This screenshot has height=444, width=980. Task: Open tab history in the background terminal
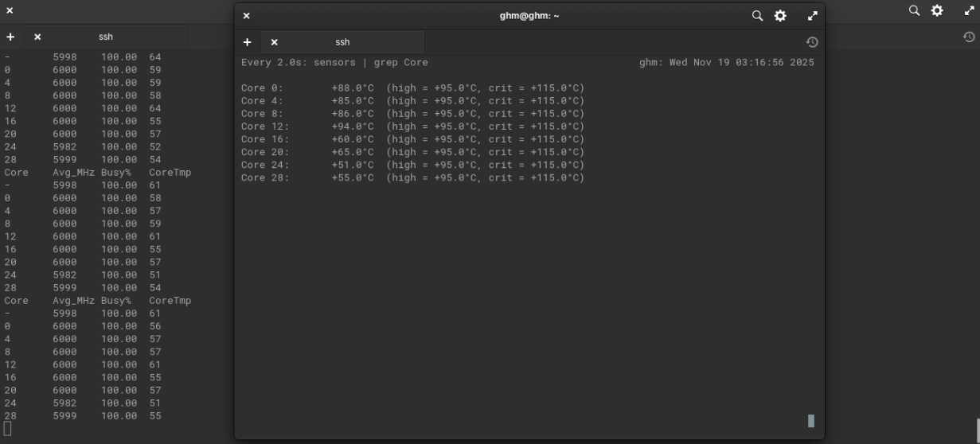tap(969, 37)
